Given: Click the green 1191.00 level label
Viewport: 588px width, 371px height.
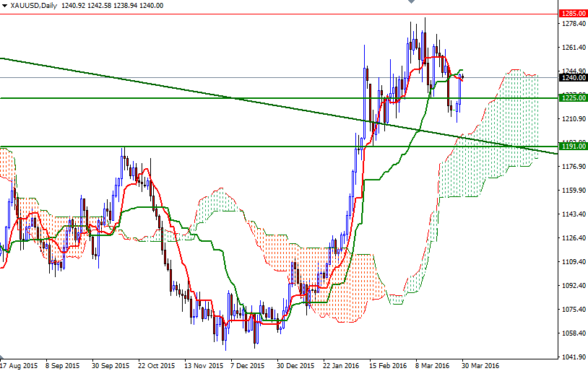Looking at the screenshot, I should coord(574,146).
